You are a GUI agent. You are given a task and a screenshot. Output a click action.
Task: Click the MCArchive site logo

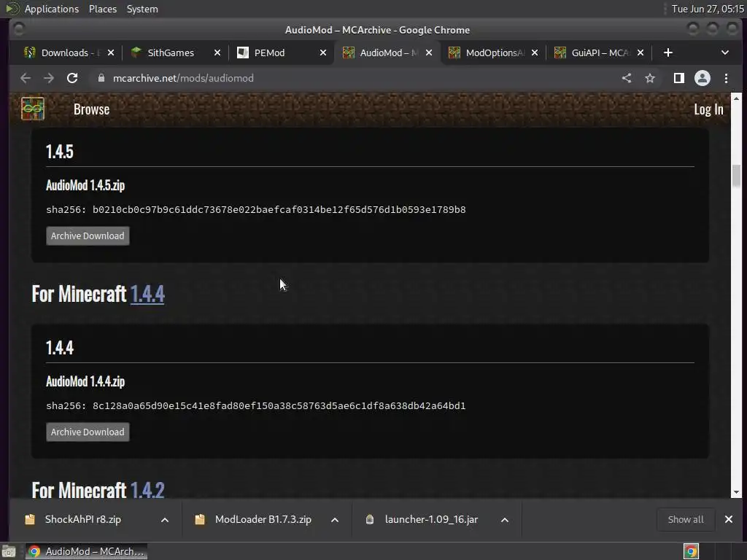pos(33,109)
